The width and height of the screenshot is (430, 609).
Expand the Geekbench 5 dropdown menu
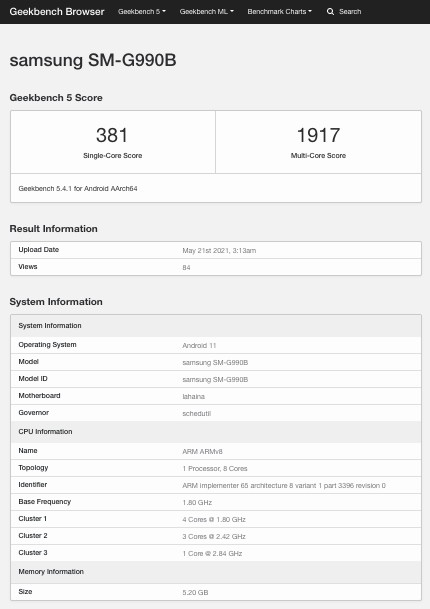(x=142, y=12)
